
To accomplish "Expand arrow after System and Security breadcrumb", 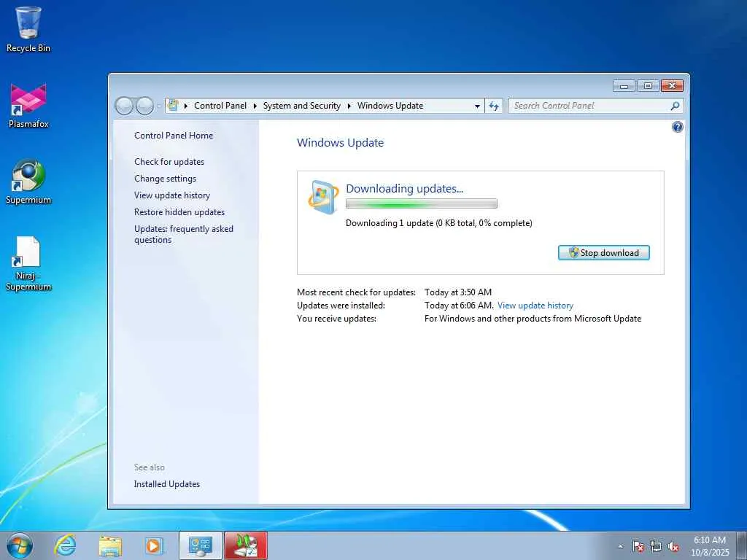I will click(349, 106).
